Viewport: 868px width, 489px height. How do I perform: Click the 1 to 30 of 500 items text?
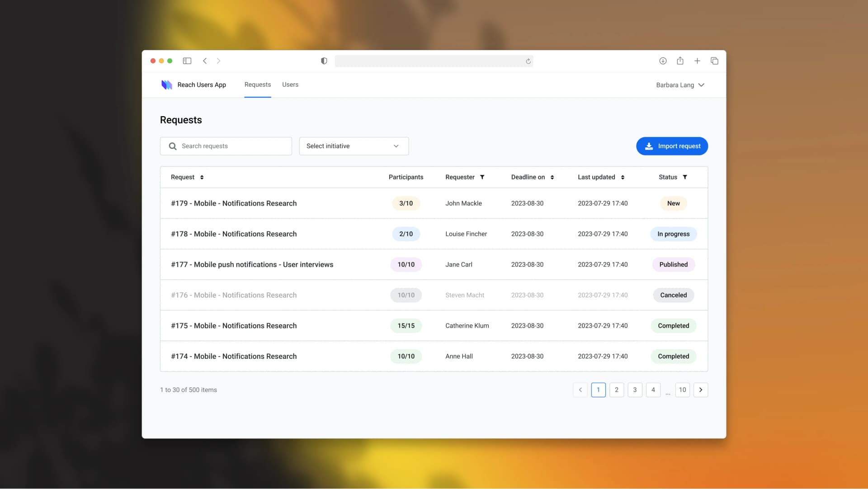tap(189, 390)
